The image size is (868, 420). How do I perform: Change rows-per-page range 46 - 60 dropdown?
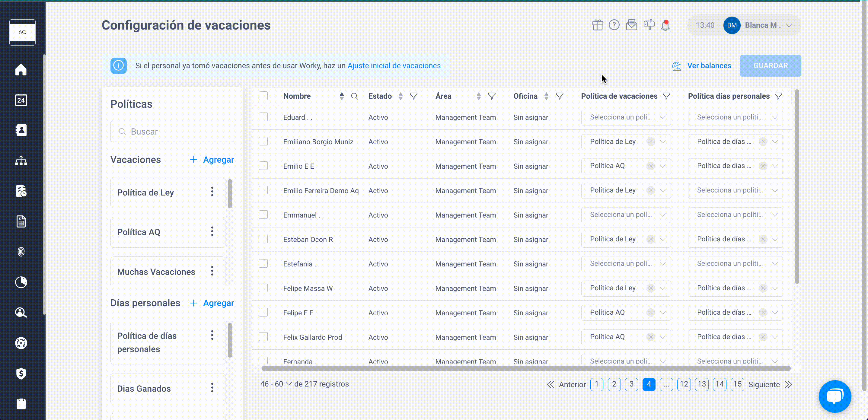[x=276, y=384]
